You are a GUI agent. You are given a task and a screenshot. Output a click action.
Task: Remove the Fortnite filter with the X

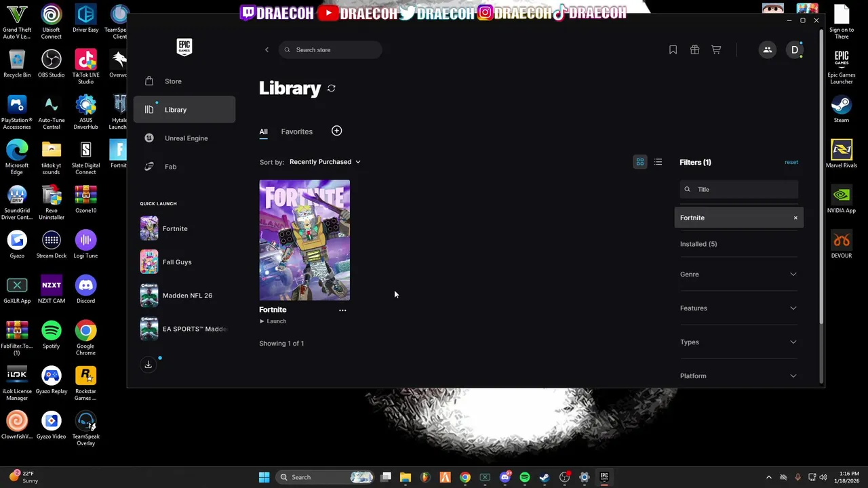(795, 218)
